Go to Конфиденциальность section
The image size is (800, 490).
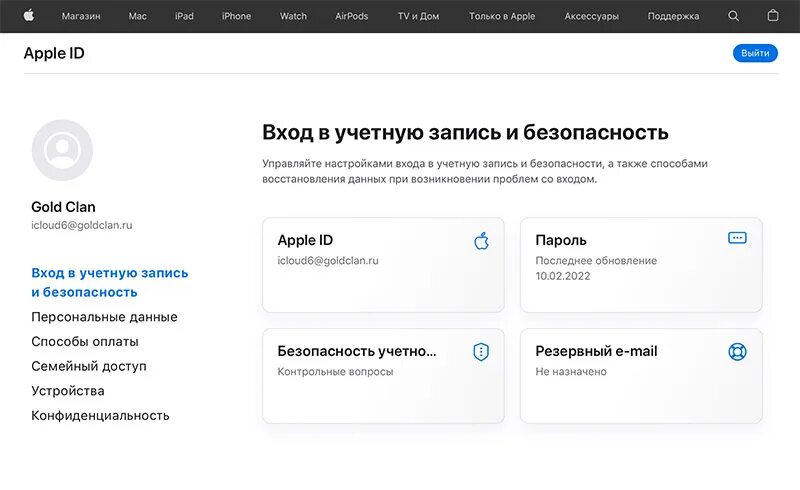click(100, 415)
